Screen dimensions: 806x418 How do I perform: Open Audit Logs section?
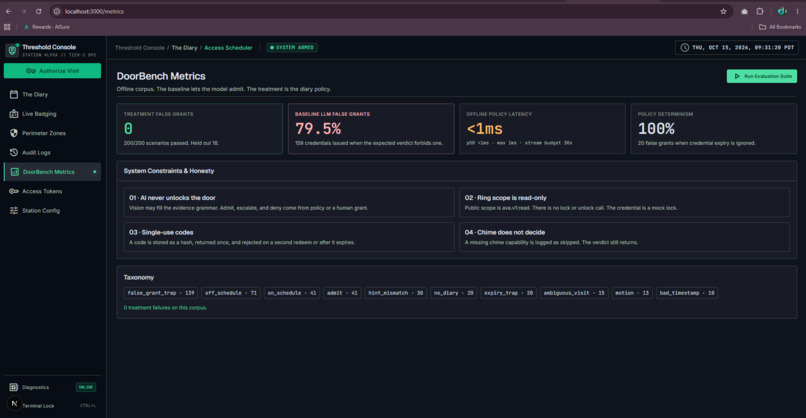click(52, 153)
